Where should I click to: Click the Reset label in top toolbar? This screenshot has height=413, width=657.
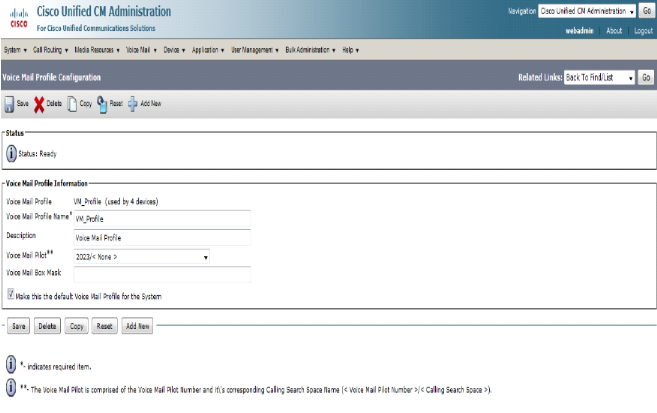click(x=116, y=103)
